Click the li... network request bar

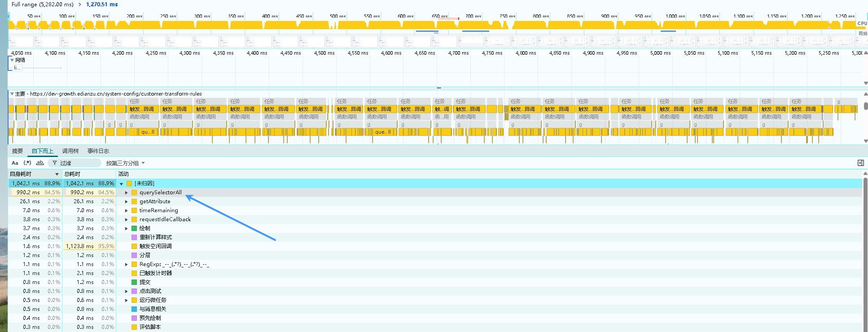pos(17,68)
